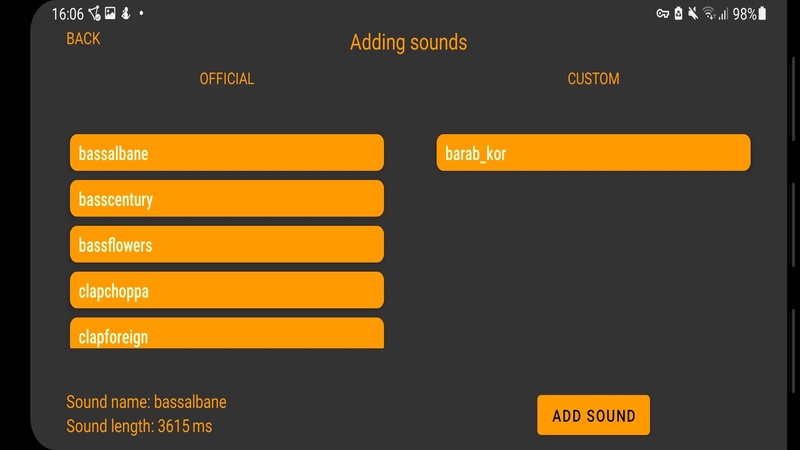
Task: Tap the muted sound icon in status bar
Action: coord(693,14)
